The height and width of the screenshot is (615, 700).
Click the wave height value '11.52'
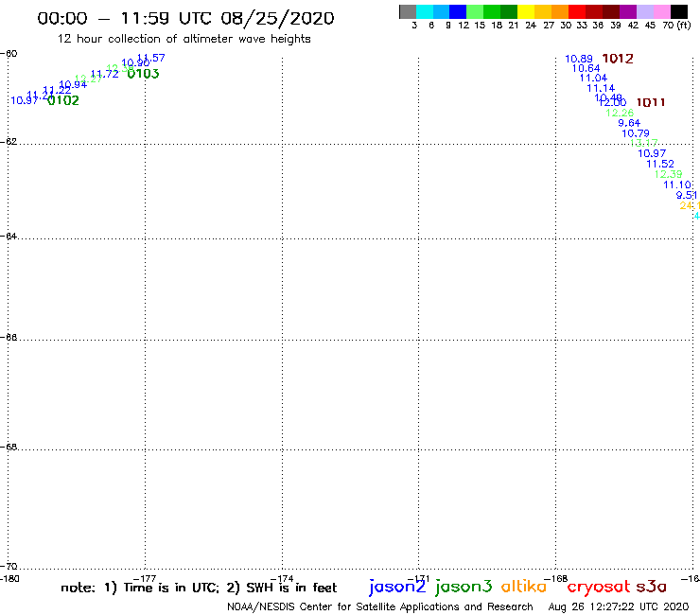coord(660,164)
